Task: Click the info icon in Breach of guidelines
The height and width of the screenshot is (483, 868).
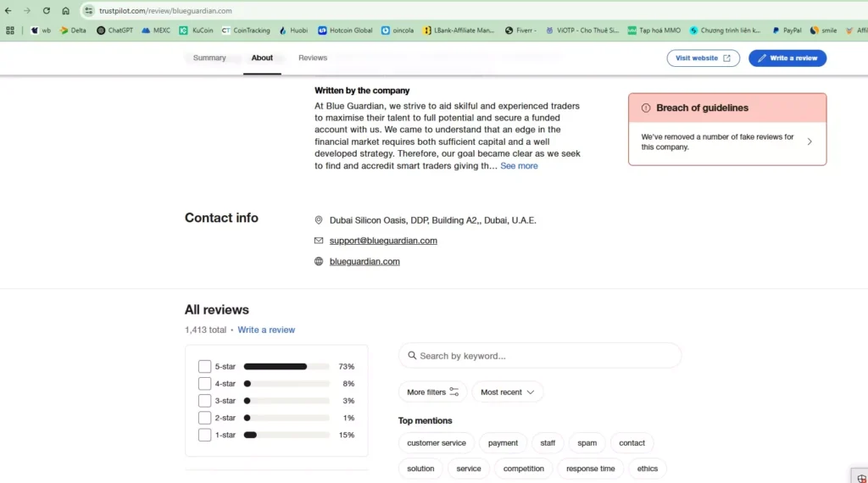Action: 645,108
